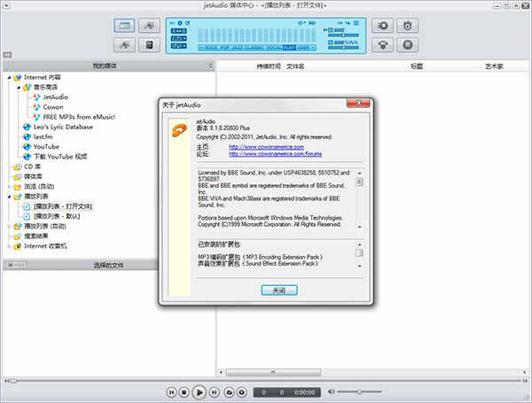Click the broadcast button below the disc icon

(383, 45)
